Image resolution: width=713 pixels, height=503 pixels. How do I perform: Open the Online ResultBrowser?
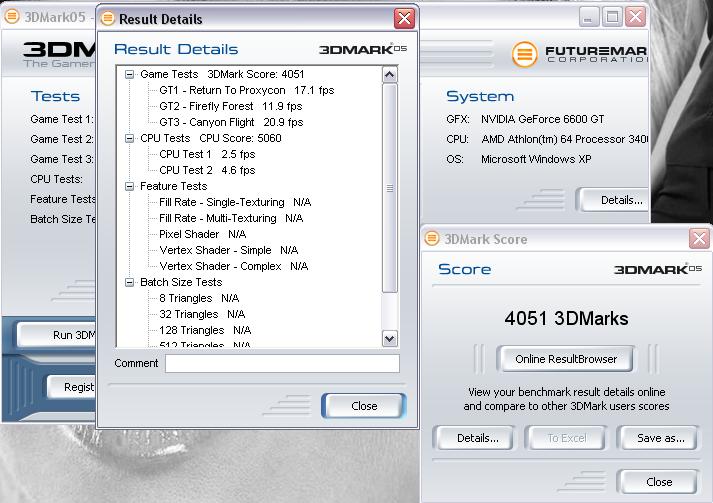pyautogui.click(x=566, y=359)
